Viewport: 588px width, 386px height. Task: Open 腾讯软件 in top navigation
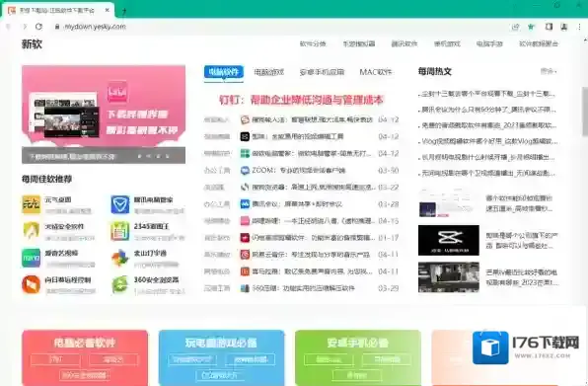tap(404, 43)
